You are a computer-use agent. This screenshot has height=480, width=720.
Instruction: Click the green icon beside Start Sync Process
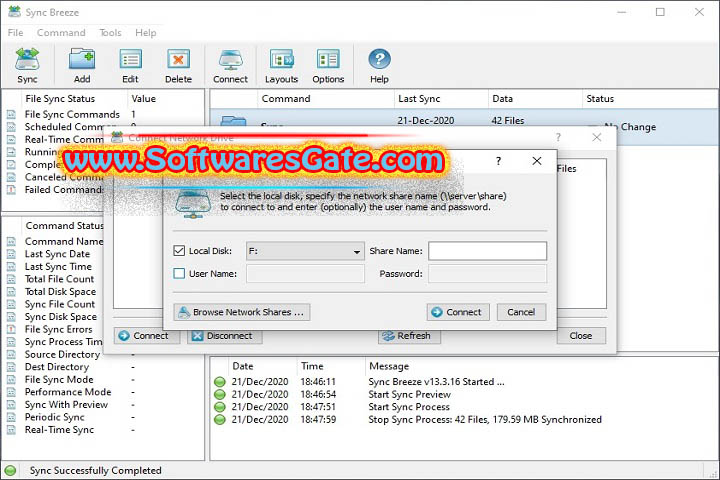(x=220, y=407)
